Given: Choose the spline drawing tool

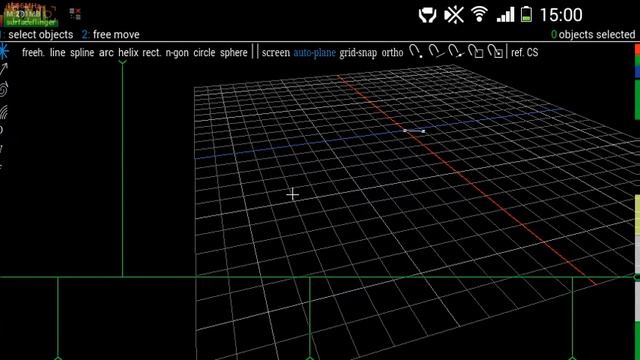Looking at the screenshot, I should 82,53.
